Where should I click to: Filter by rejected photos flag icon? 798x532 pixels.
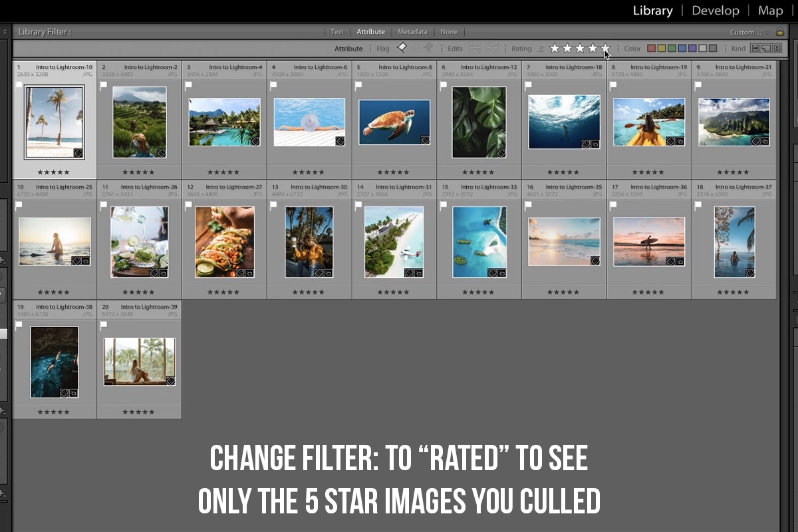428,48
